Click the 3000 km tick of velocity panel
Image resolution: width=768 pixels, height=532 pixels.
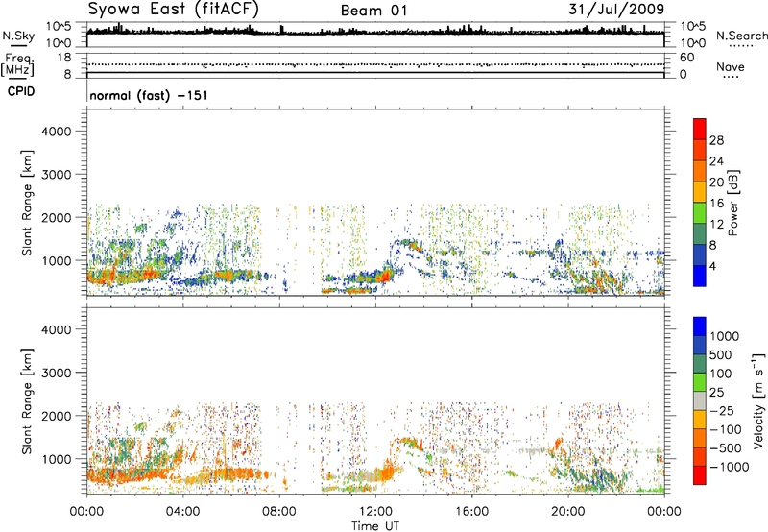coord(56,373)
